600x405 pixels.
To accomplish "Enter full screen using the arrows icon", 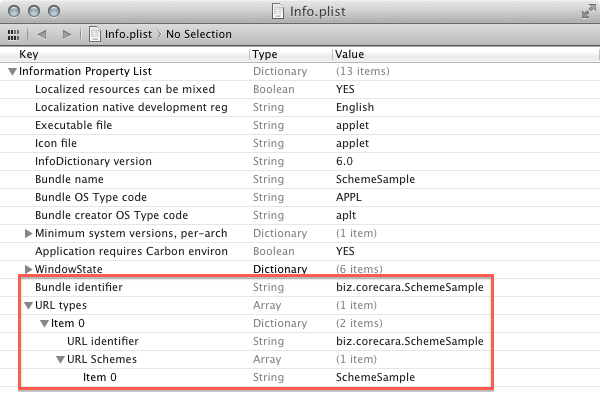I will tap(587, 11).
